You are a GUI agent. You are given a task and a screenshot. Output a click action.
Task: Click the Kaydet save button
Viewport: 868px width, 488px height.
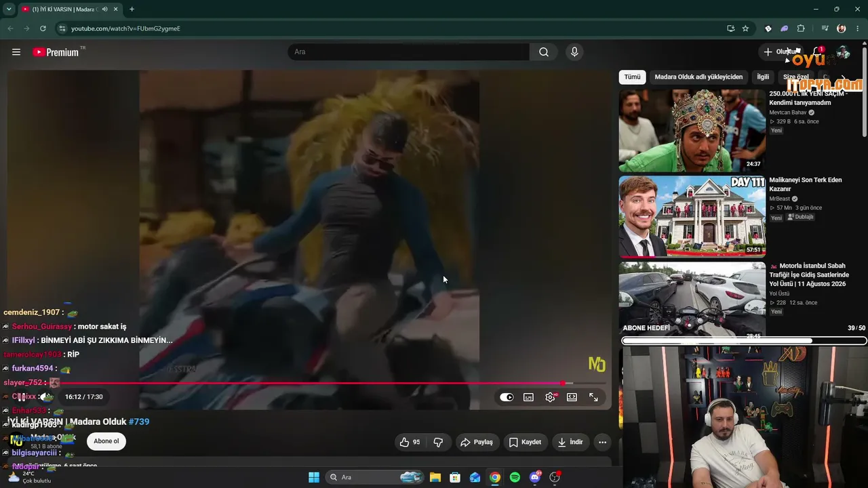[x=525, y=442]
